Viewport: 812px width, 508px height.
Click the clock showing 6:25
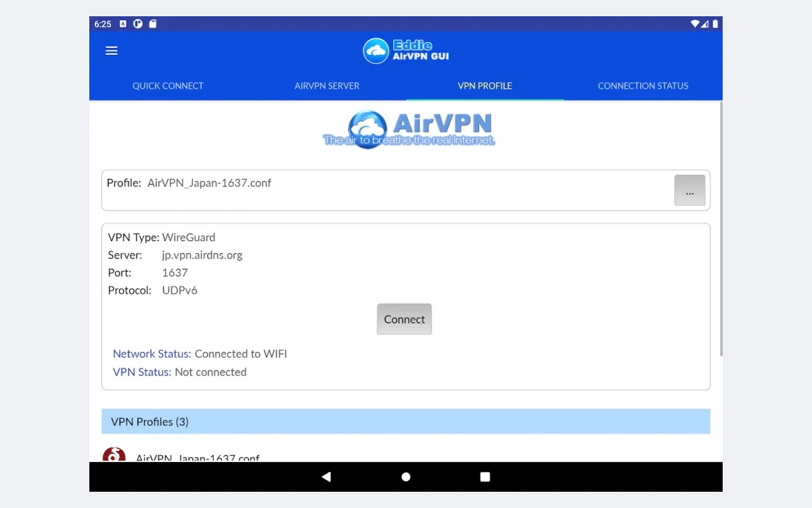click(103, 24)
